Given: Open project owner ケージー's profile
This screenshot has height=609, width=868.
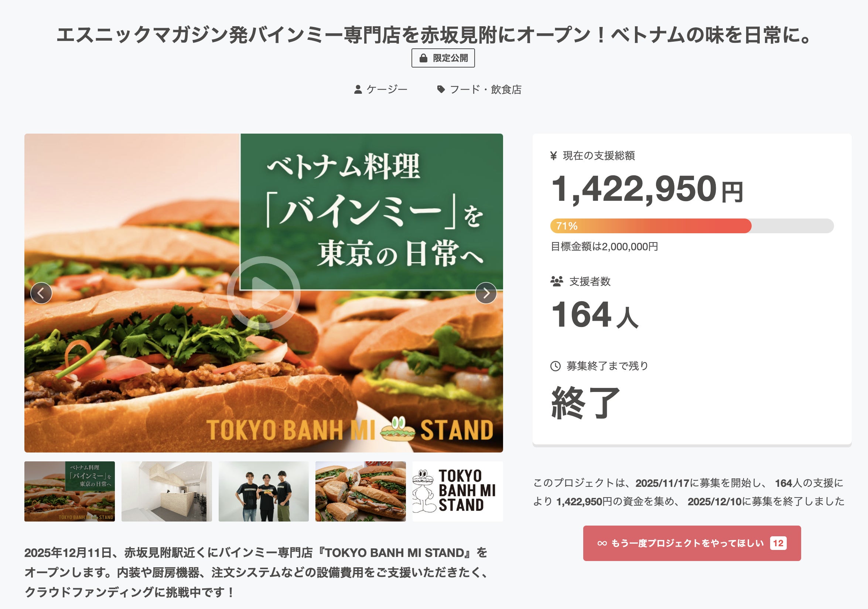Looking at the screenshot, I should (387, 90).
